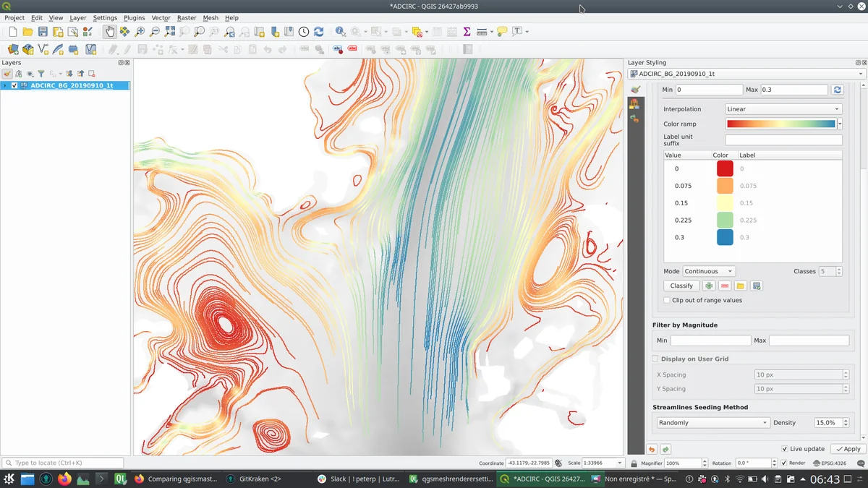
Task: Click the blue 0.3 color swatch
Action: pos(724,237)
